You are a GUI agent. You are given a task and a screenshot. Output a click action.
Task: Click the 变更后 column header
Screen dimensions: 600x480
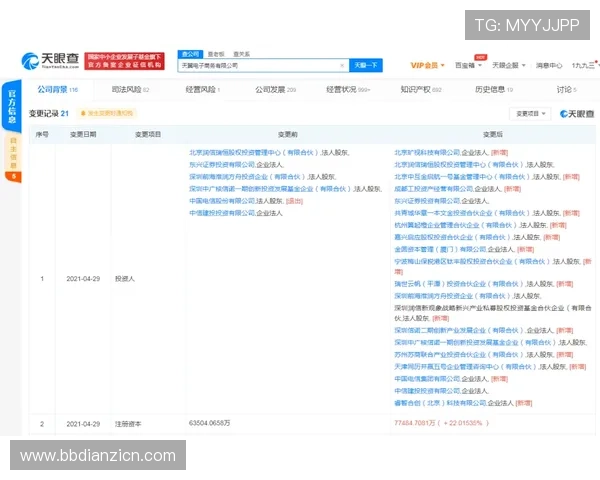[x=493, y=134]
